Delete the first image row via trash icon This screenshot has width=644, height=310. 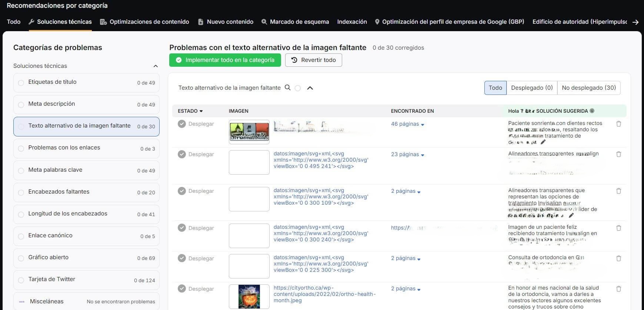618,124
